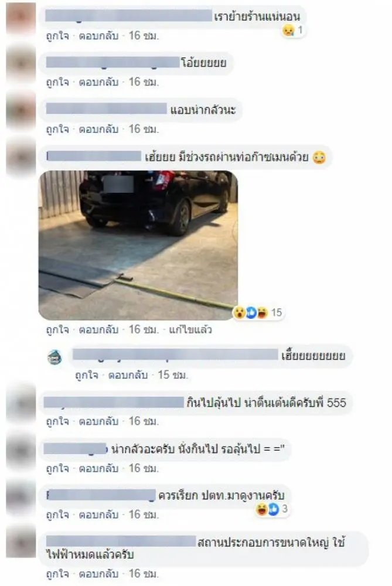Viewport: 392px width, 586px height.
Task: Like the comment เราย้ายร้านแน่นอน with ถูกใจ
Action: click(x=57, y=36)
